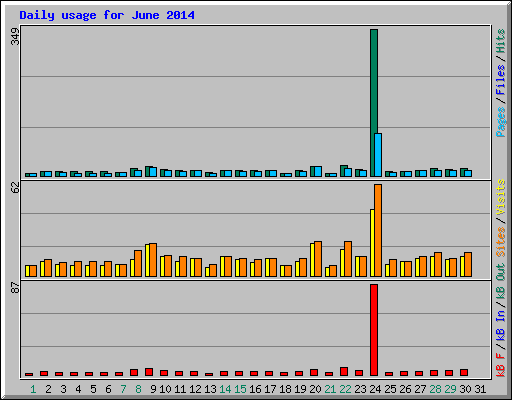Click day 7 on the x-axis
Image resolution: width=512 pixels, height=400 pixels.
[123, 389]
